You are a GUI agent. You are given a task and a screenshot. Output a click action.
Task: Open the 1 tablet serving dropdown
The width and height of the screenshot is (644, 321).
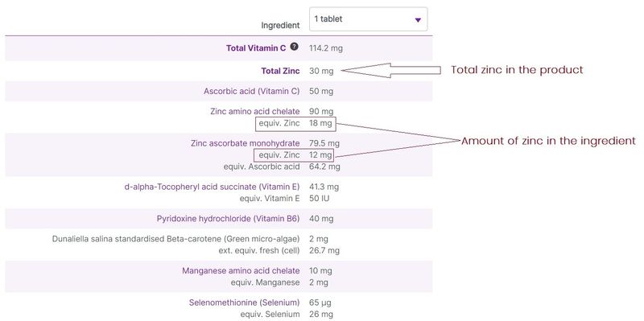(368, 19)
